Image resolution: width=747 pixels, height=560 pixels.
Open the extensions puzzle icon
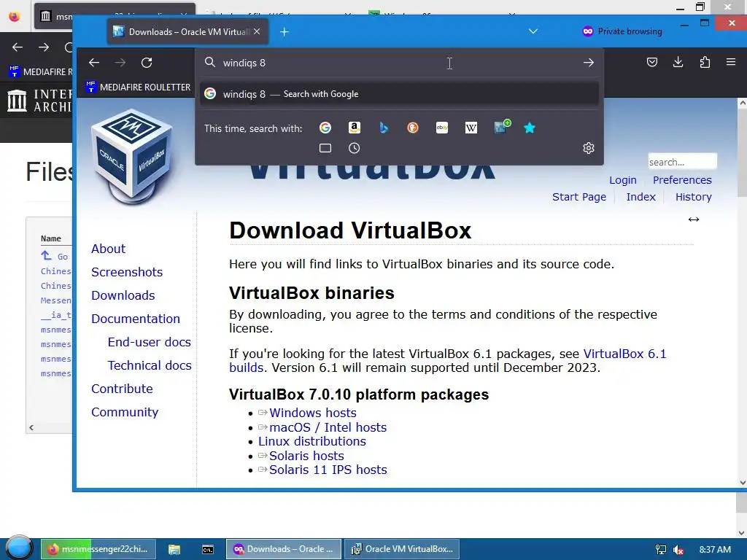point(705,63)
